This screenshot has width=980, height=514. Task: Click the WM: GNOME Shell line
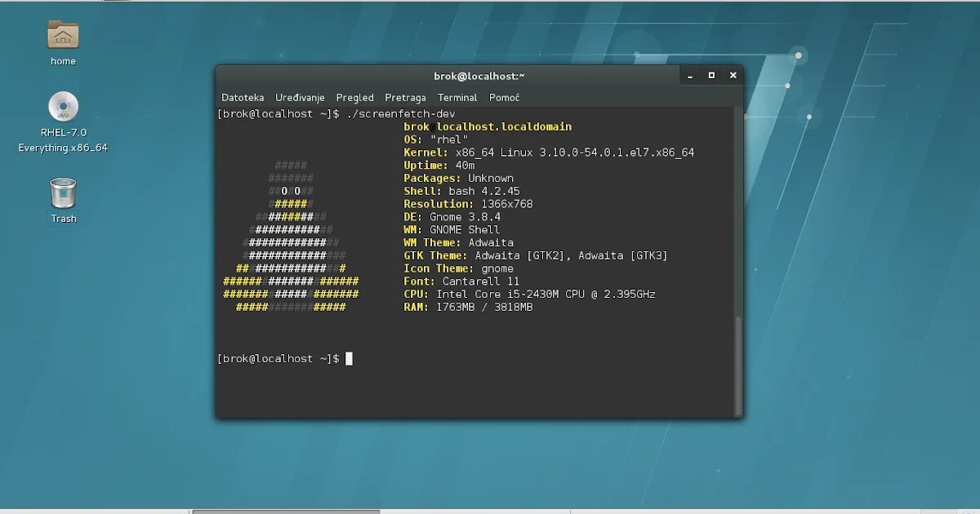coord(452,230)
